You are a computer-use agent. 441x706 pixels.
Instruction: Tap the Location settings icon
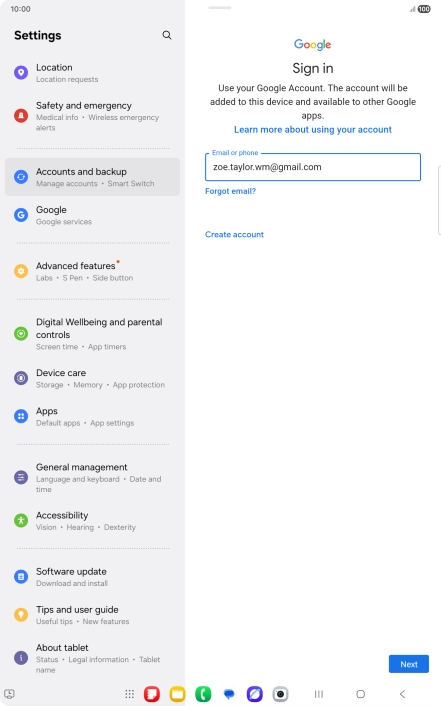click(21, 72)
